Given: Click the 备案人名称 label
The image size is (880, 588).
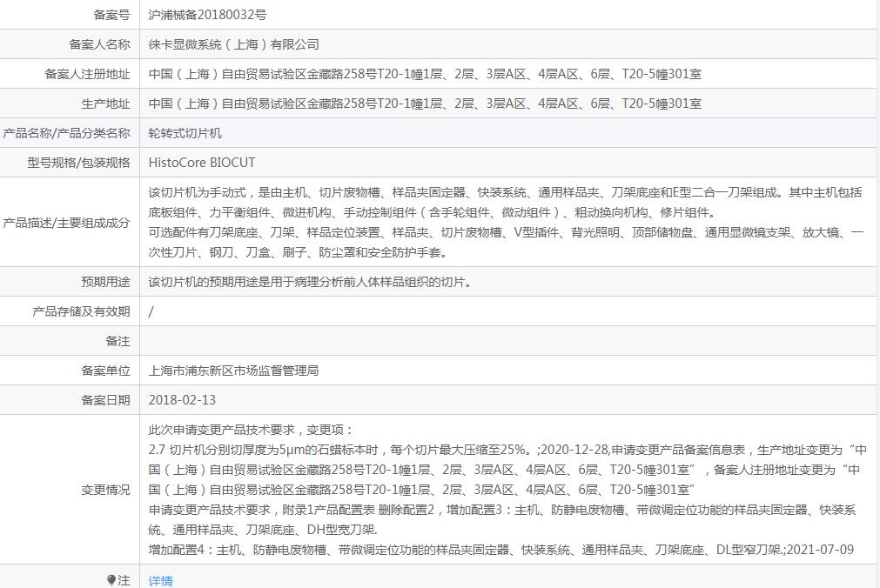Looking at the screenshot, I should pos(99,44).
